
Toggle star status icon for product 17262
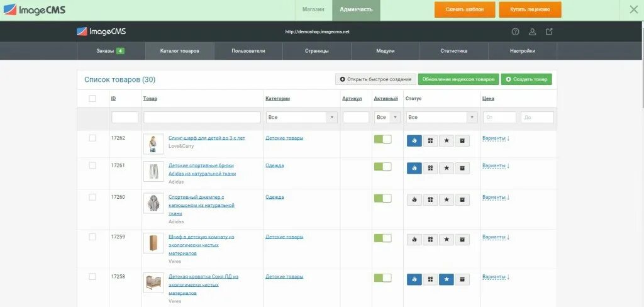click(447, 140)
